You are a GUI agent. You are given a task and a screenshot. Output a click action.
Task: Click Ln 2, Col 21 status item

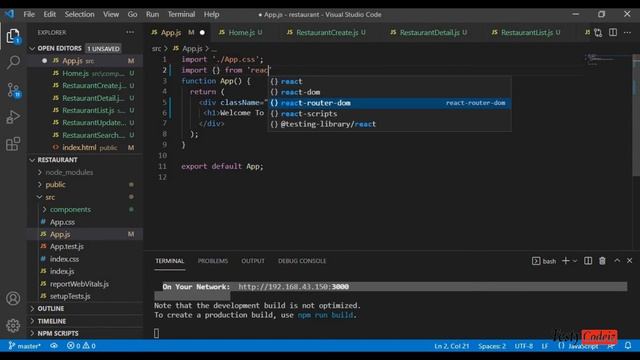pos(451,346)
